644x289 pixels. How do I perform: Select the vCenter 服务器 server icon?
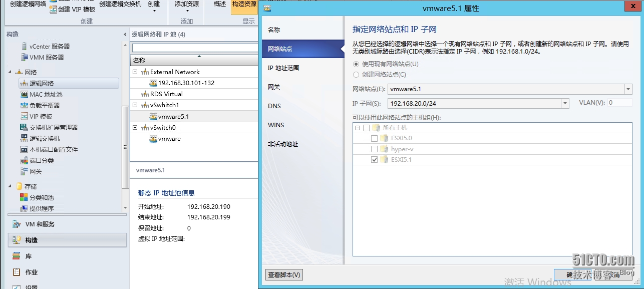click(x=24, y=46)
